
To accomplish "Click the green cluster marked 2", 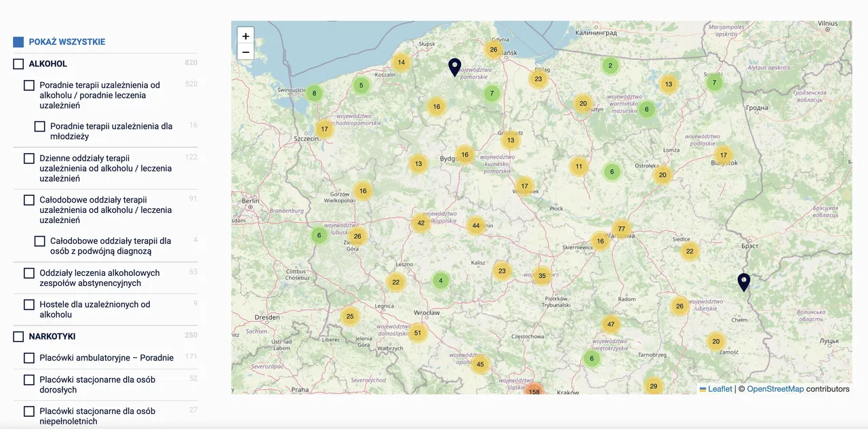I will [610, 66].
